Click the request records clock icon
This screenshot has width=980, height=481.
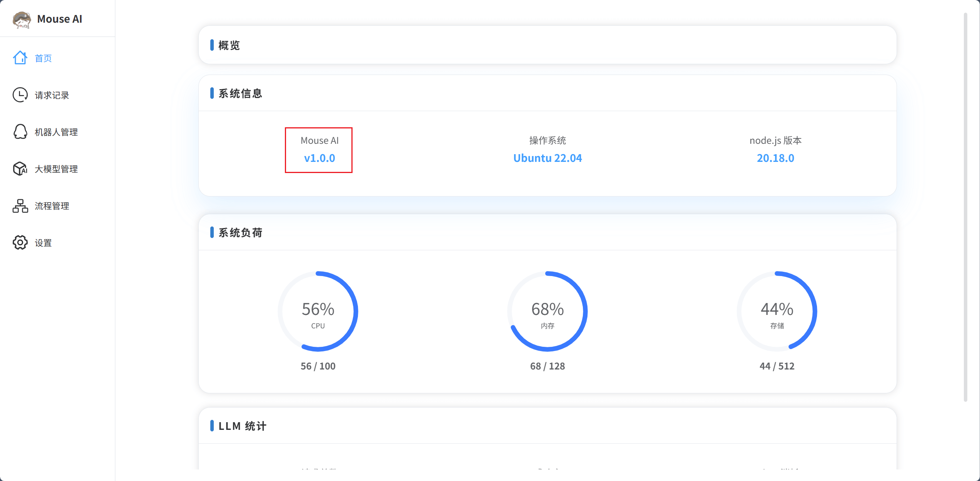coord(20,95)
